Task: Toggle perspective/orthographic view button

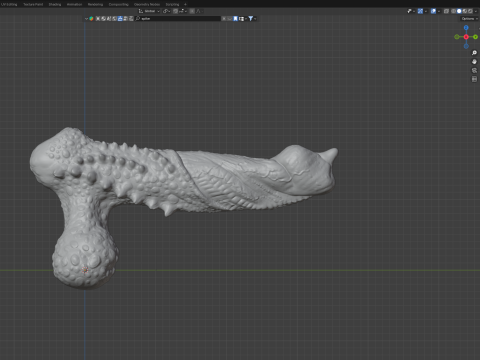Action: [x=474, y=79]
